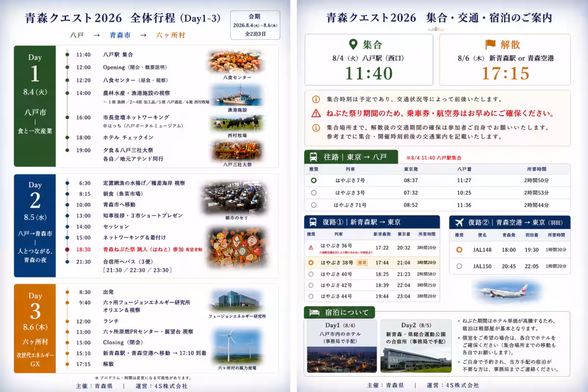
Task: Click the red 18:30 ねぶた祭 timeline marker
Action: click(x=67, y=249)
